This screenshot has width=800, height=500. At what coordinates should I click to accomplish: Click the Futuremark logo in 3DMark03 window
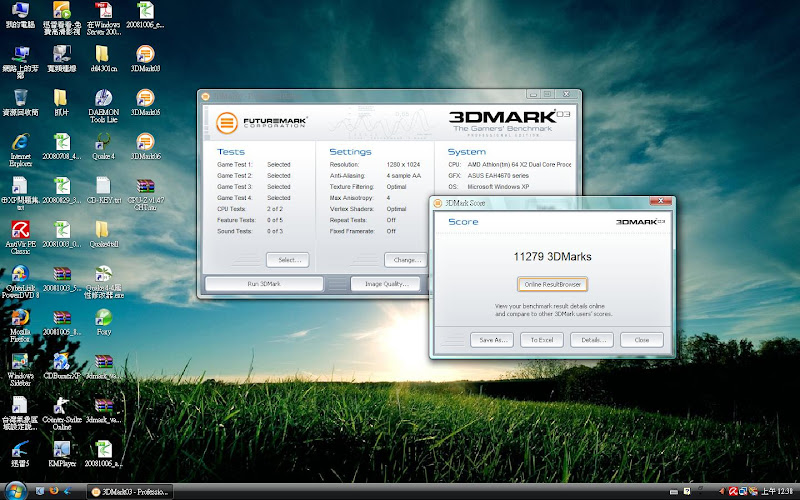(261, 123)
